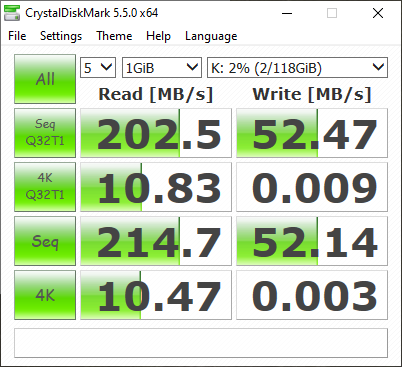Open the Theme menu
402x367 pixels.
pos(114,36)
